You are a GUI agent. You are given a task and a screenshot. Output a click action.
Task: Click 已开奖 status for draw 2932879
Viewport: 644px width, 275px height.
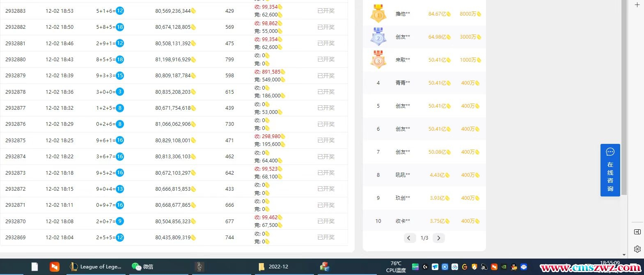click(x=326, y=76)
